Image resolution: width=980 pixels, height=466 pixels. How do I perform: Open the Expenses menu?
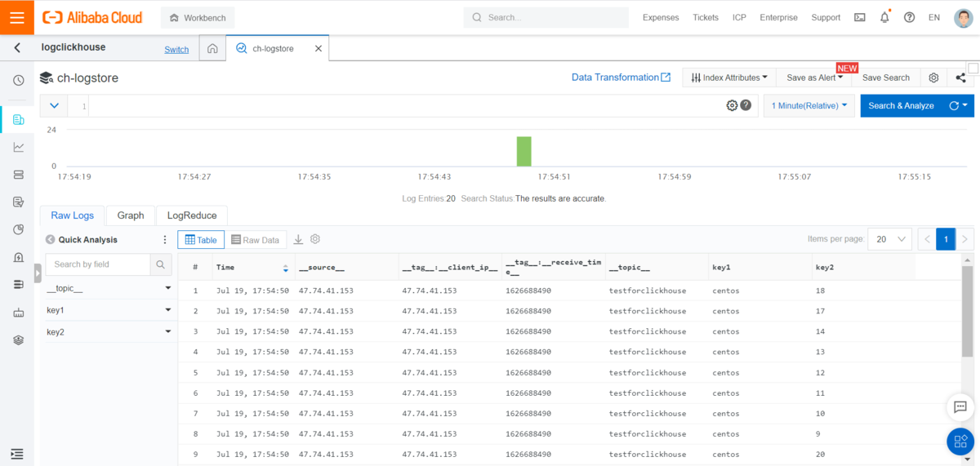pyautogui.click(x=661, y=17)
